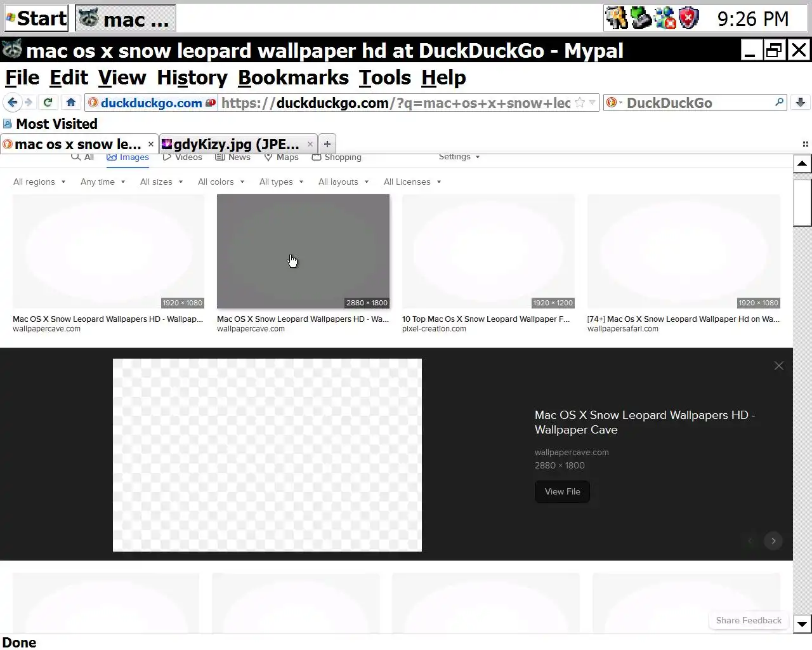
Task: Click pixel-creation.com source link
Action: [434, 329]
